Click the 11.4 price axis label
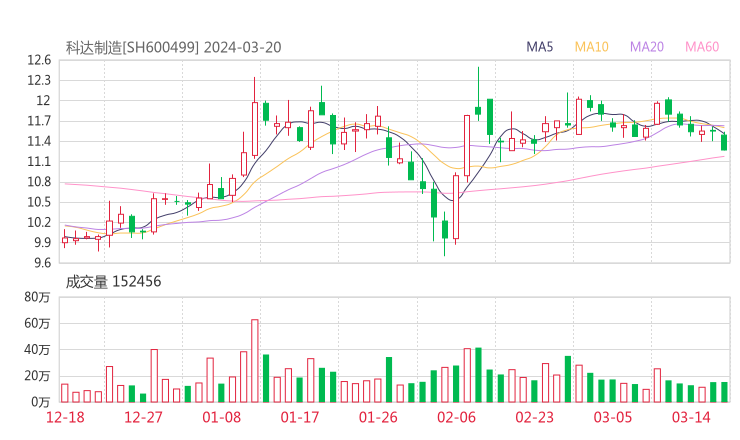 [x=39, y=141]
